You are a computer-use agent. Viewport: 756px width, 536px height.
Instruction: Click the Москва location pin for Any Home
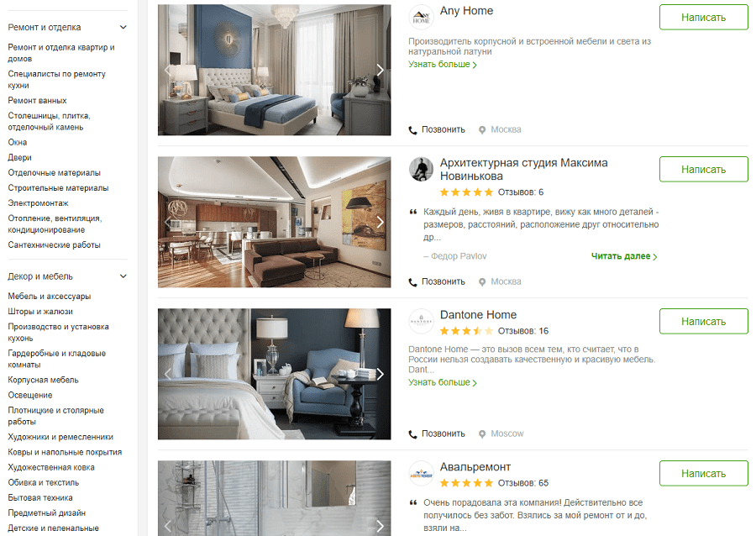[x=482, y=129]
